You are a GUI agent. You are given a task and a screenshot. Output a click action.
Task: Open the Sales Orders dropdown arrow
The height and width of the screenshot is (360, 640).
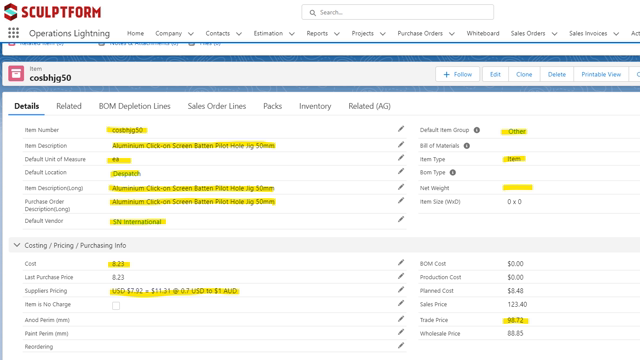[554, 34]
